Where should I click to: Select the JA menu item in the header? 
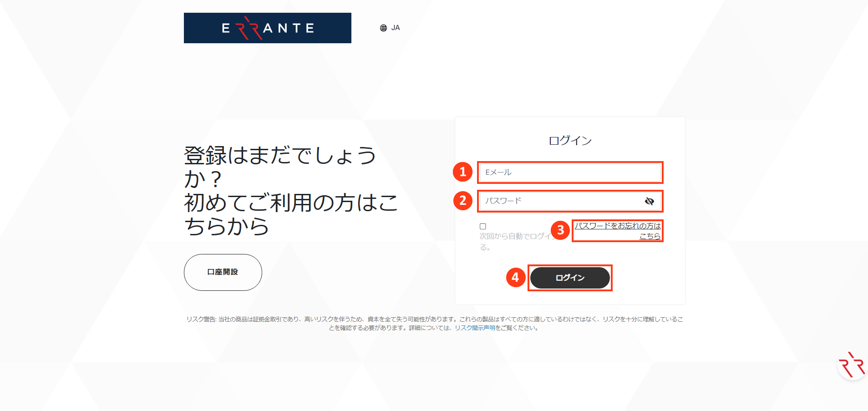[395, 27]
